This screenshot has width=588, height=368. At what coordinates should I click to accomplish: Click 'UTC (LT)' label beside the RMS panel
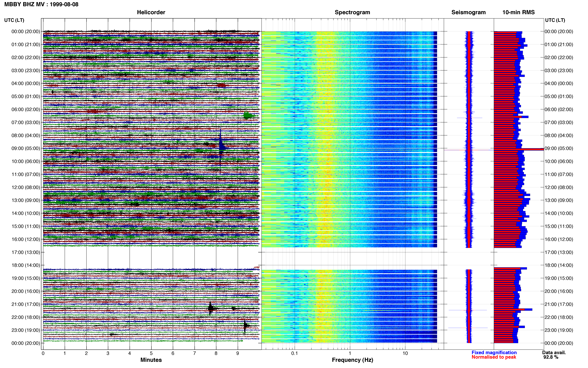[555, 20]
